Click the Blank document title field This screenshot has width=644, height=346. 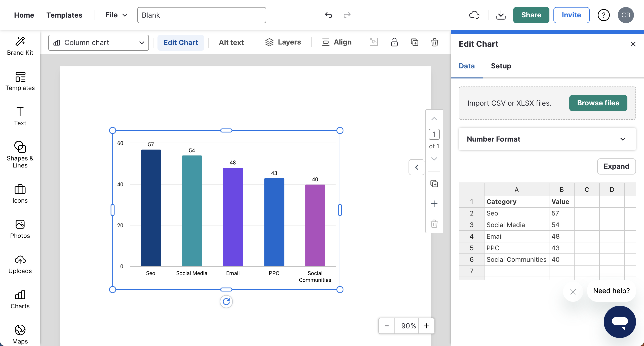coord(201,15)
